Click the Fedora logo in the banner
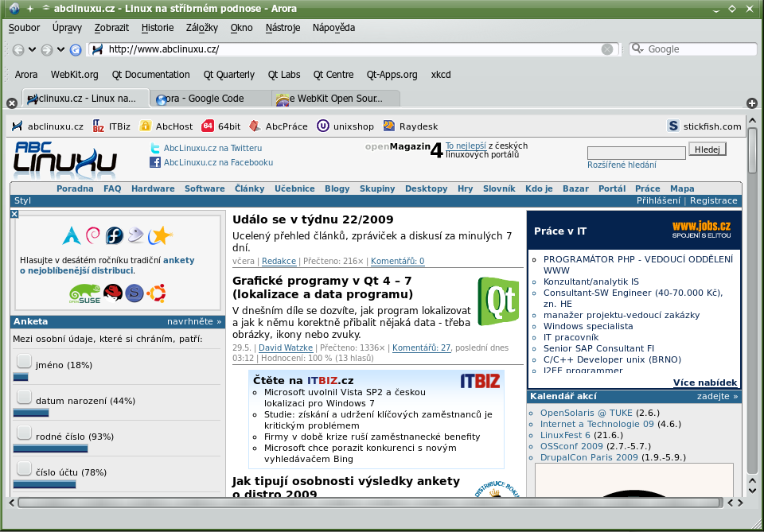764x532 pixels. 115,235
